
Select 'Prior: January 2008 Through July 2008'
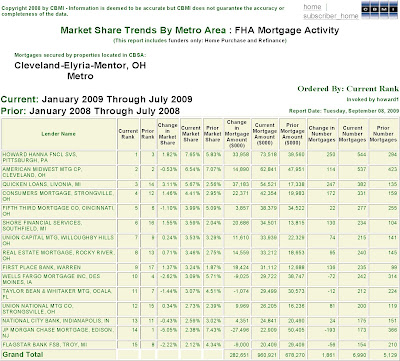[90, 111]
